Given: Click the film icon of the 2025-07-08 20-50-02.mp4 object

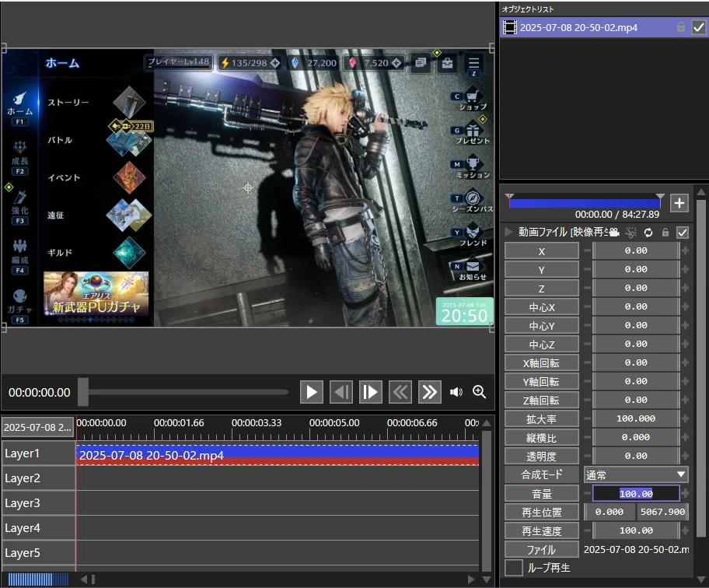Looking at the screenshot, I should pos(510,27).
